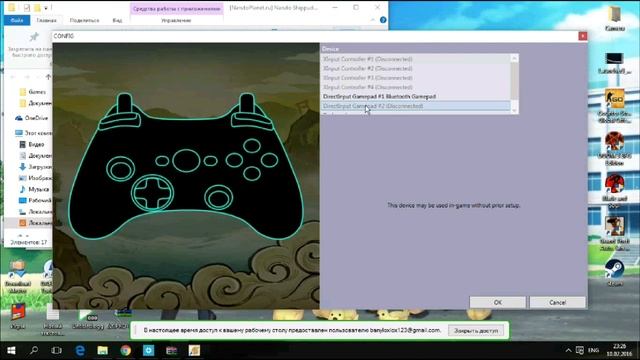Collapse the Explorer ribbon chevron
The width and height of the screenshot is (640, 360).
pos(372,20)
